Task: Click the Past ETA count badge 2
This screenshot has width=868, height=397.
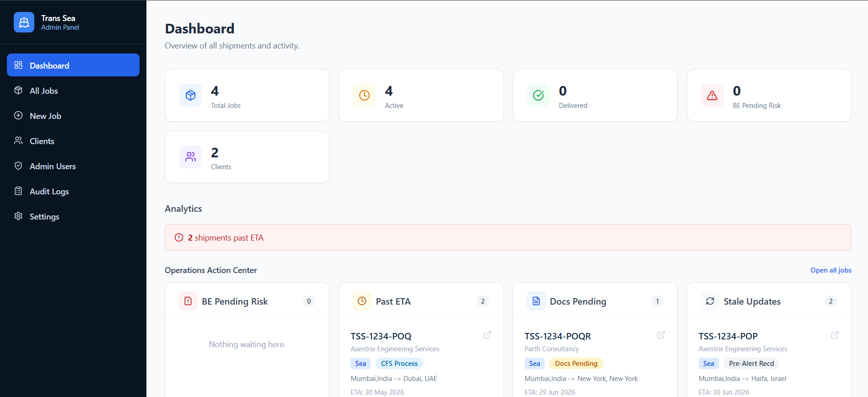Action: tap(483, 301)
